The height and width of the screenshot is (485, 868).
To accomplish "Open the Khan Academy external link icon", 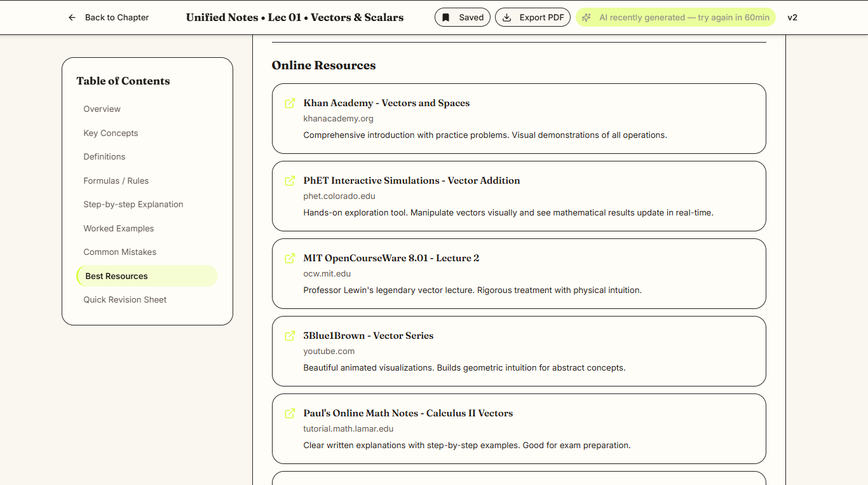I will tap(290, 103).
